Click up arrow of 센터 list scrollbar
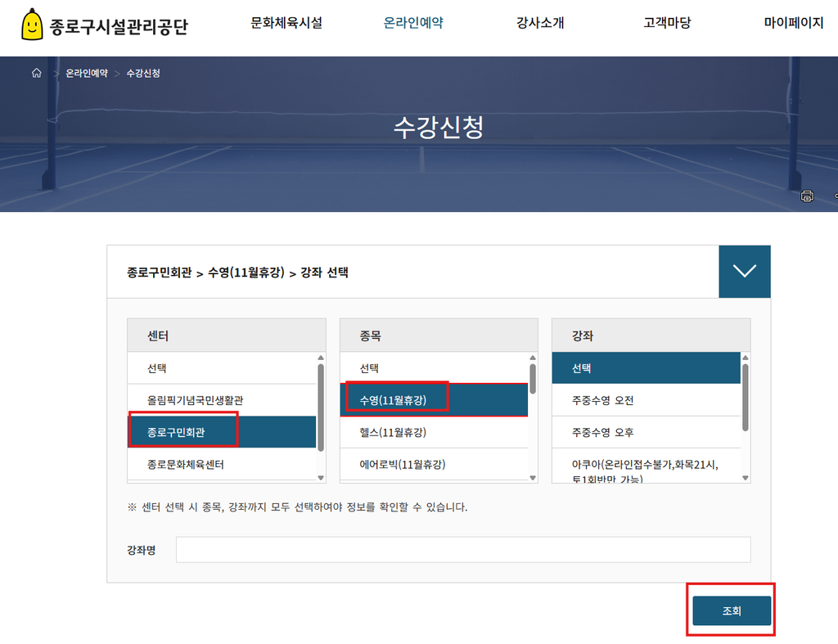 [x=321, y=358]
